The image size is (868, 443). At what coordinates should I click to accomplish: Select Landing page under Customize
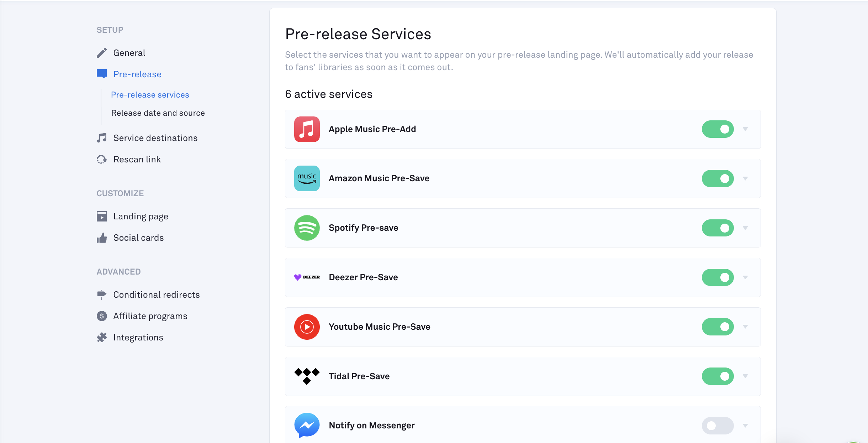point(141,216)
